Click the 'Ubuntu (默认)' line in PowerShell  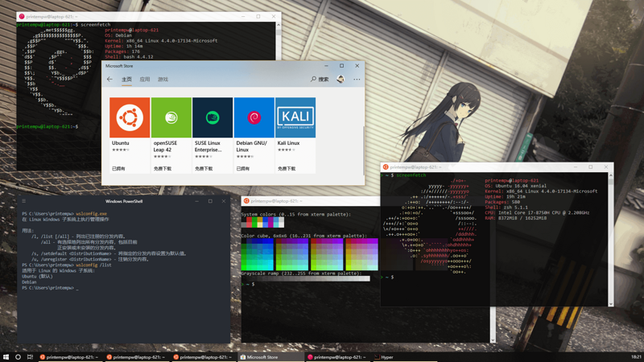click(x=37, y=277)
